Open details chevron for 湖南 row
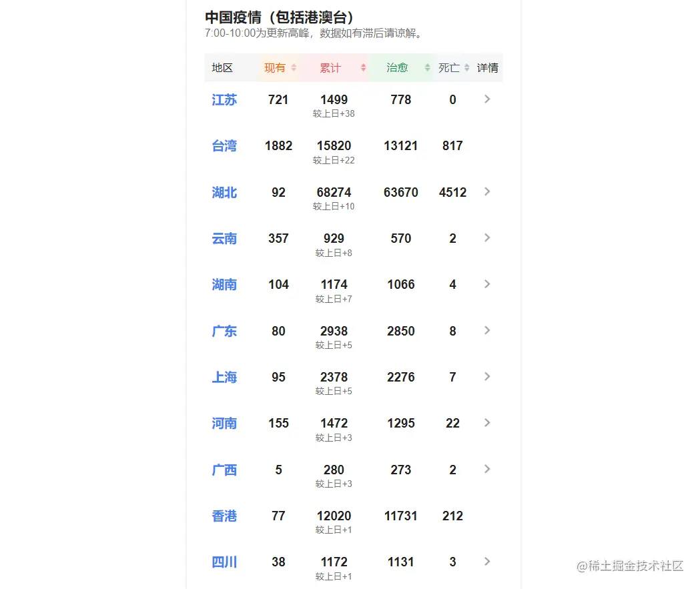This screenshot has height=589, width=700. pyautogui.click(x=487, y=284)
